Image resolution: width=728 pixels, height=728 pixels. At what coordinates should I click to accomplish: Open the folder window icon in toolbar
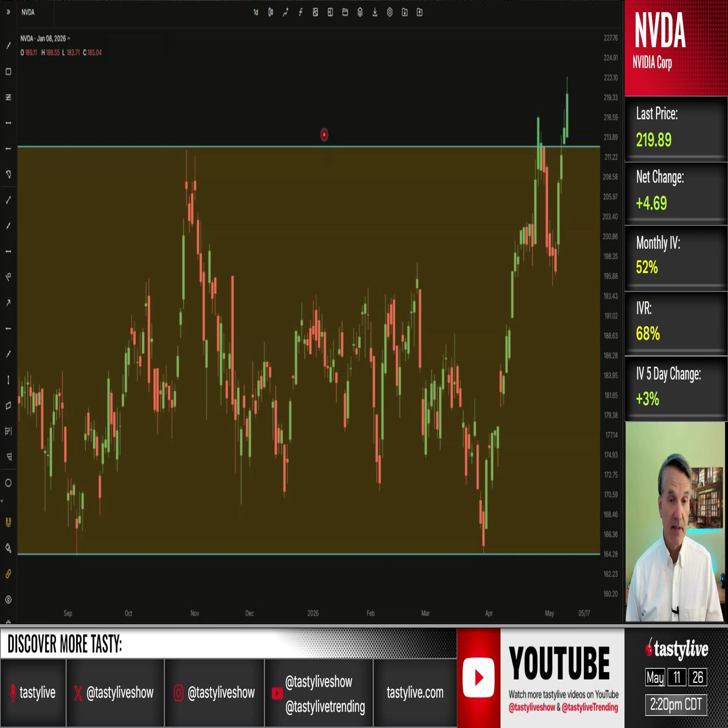(345, 12)
